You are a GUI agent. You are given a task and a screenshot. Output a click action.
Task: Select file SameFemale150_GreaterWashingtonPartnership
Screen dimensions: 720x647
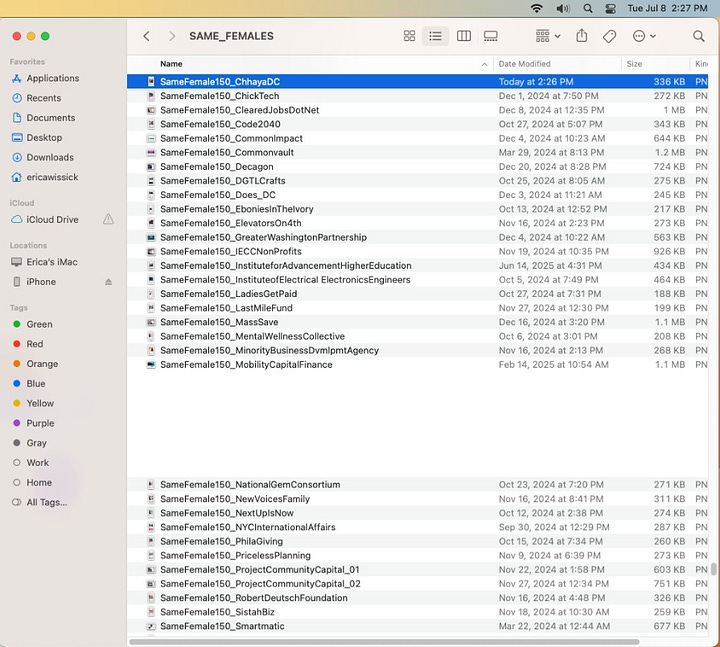click(417, 237)
